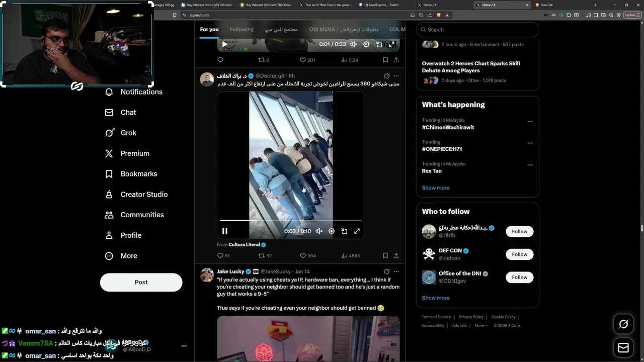The image size is (644, 362).
Task: Bookmark the top post with 201 likes
Action: pos(385,60)
